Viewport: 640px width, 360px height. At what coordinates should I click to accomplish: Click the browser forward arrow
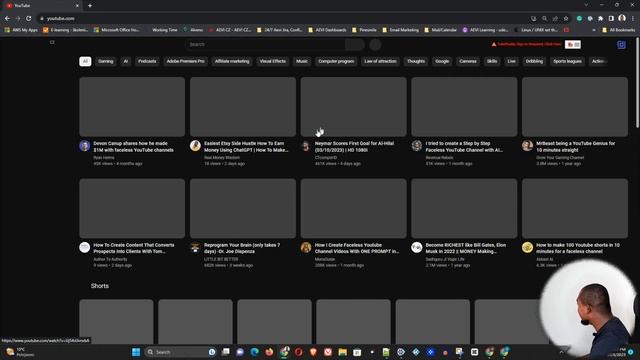point(18,18)
